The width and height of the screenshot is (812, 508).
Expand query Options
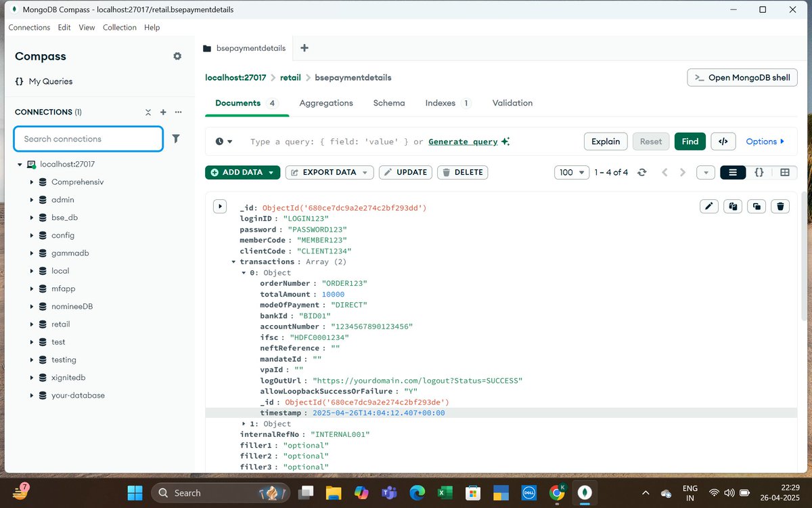(x=765, y=142)
